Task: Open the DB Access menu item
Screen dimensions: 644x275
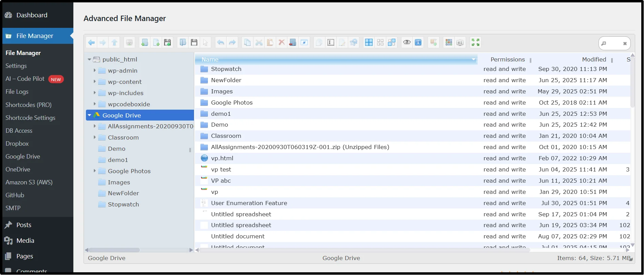Action: (x=19, y=131)
